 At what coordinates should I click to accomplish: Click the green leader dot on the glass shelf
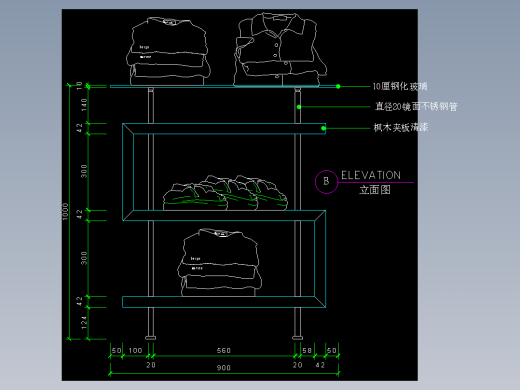coord(338,86)
